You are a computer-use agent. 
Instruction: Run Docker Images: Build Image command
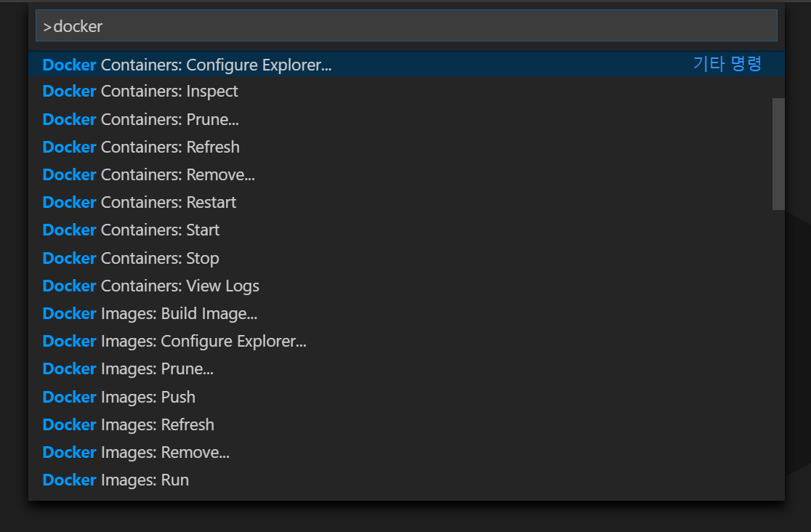[x=406, y=313]
